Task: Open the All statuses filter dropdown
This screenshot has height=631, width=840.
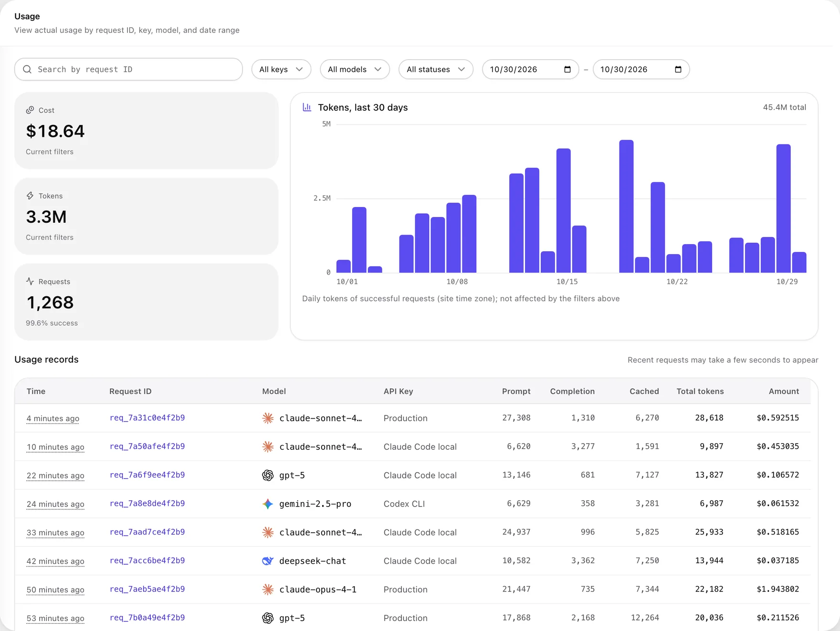Action: 436,69
